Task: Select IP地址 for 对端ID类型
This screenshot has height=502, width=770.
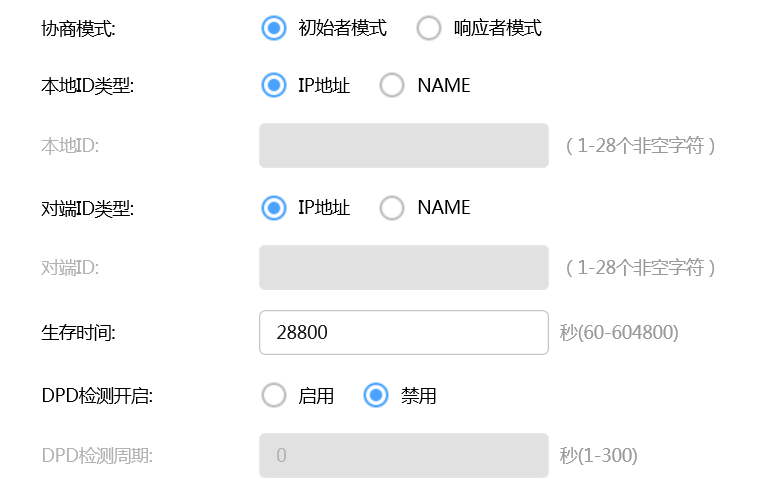Action: pyautogui.click(x=274, y=208)
